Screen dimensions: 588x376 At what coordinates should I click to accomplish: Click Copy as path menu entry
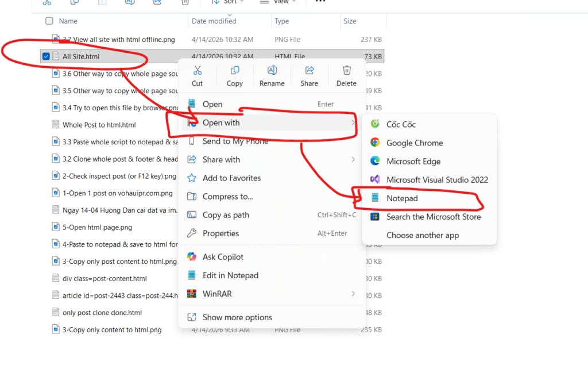click(226, 215)
